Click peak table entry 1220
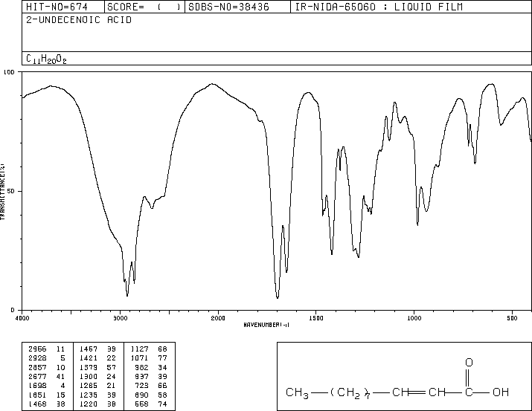Viewport: 532px width, 411px height. pos(89,404)
